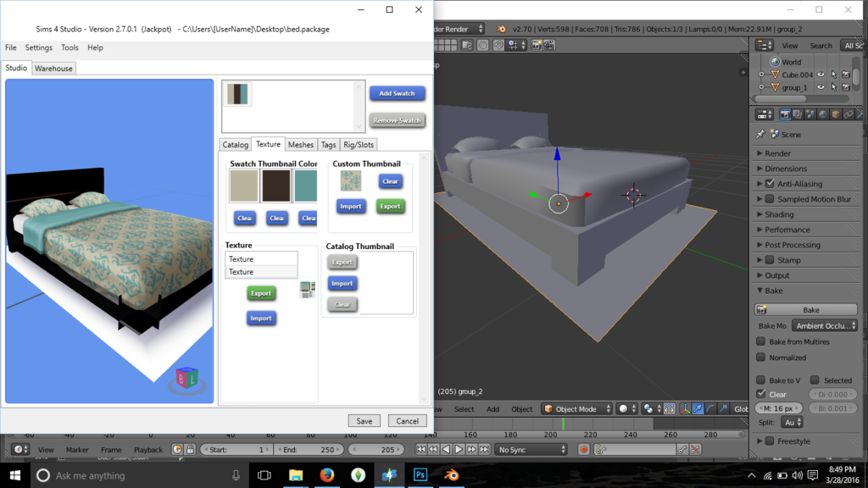Viewport: 868px width, 488px height.
Task: Import a Catalog Thumbnail image
Action: (342, 283)
